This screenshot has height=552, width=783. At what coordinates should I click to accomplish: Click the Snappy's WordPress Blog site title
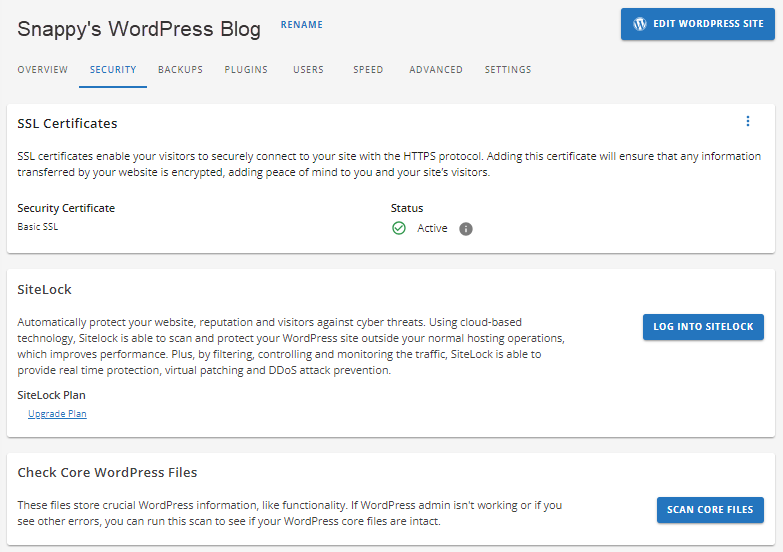click(x=139, y=29)
